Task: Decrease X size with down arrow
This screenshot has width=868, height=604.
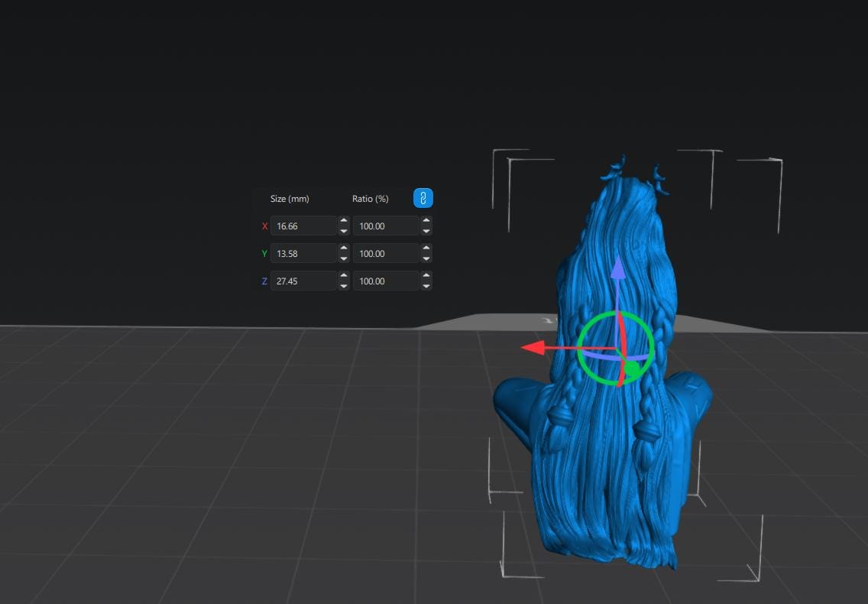Action: coord(344,231)
